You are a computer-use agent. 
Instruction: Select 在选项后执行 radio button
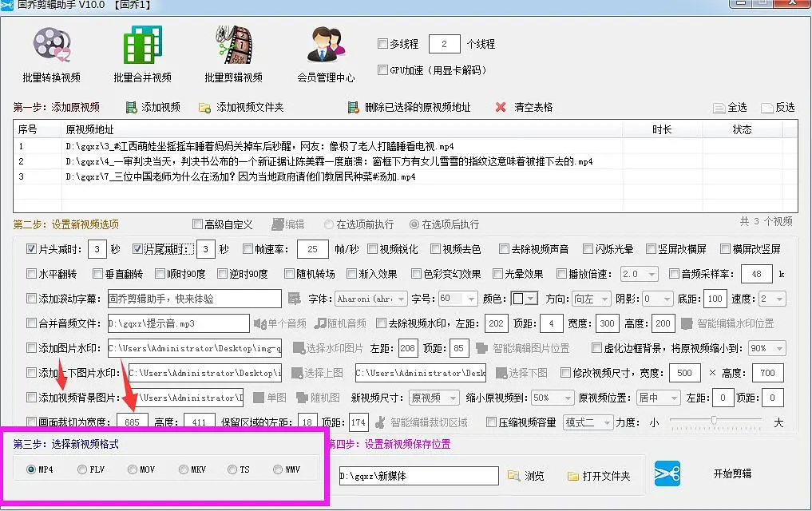(x=414, y=224)
